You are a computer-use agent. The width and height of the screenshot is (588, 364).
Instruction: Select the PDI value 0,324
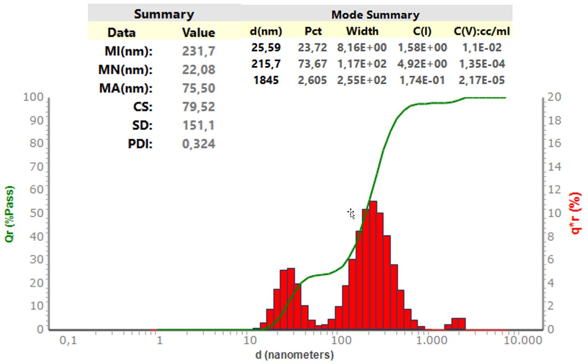pyautogui.click(x=198, y=144)
